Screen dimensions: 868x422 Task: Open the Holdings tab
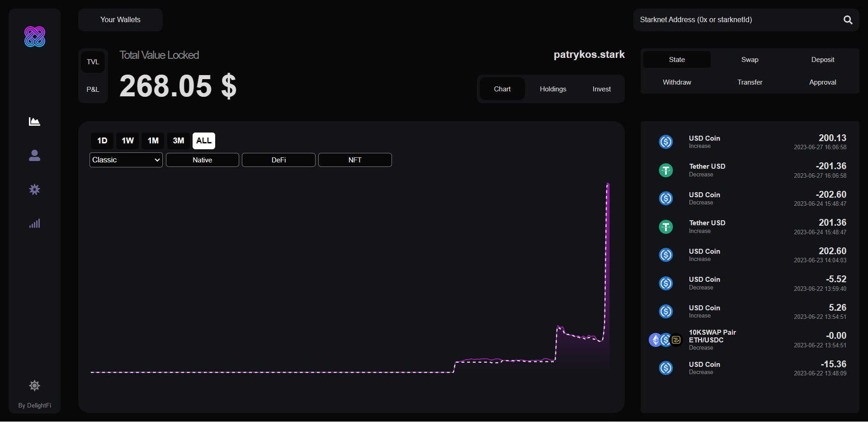click(553, 89)
